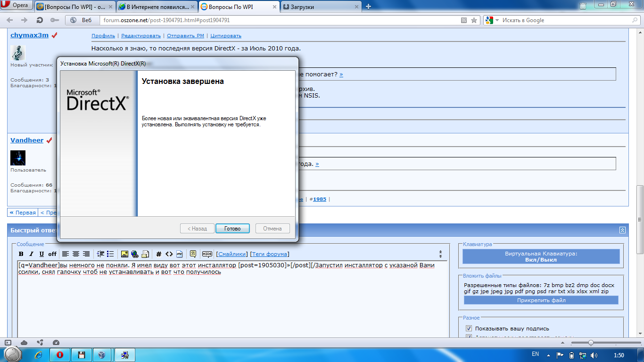Click 'Редактировать' link in chymax3m post
The height and width of the screenshot is (362, 644).
[141, 35]
